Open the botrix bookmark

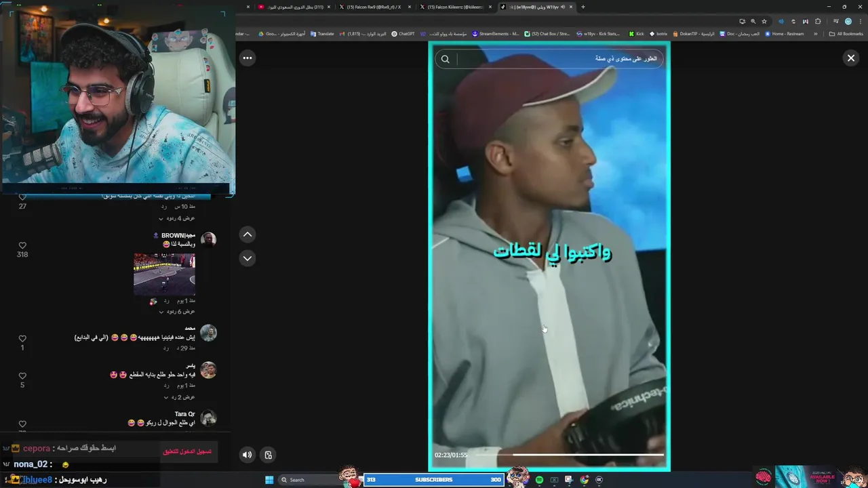658,33
